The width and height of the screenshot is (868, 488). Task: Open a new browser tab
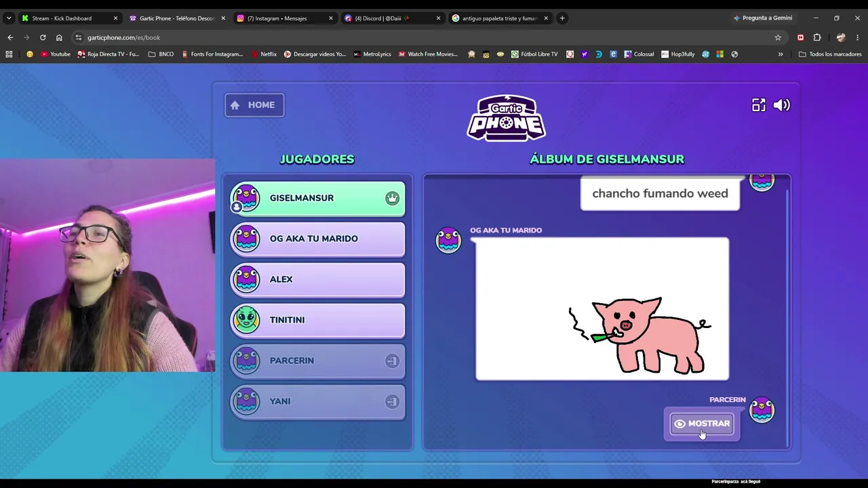click(x=562, y=18)
